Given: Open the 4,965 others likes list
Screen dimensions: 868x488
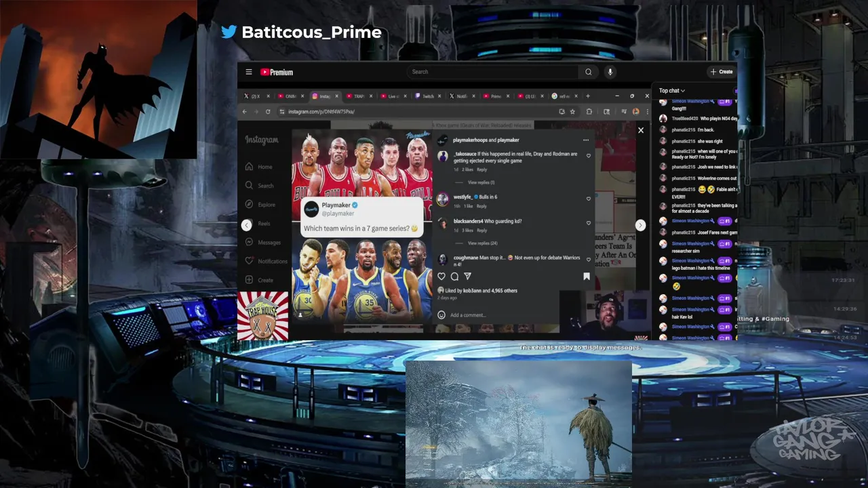Looking at the screenshot, I should click(x=504, y=291).
